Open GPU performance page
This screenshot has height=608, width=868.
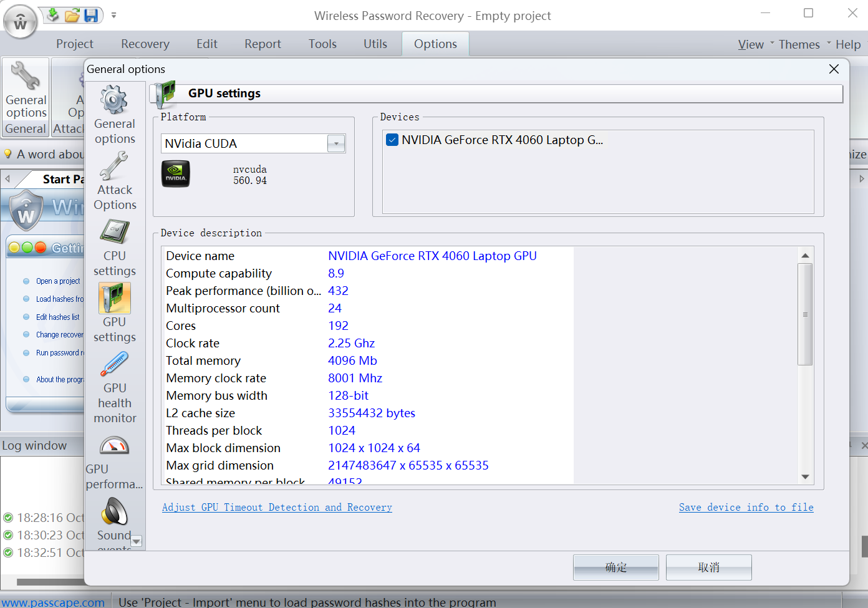coord(115,463)
